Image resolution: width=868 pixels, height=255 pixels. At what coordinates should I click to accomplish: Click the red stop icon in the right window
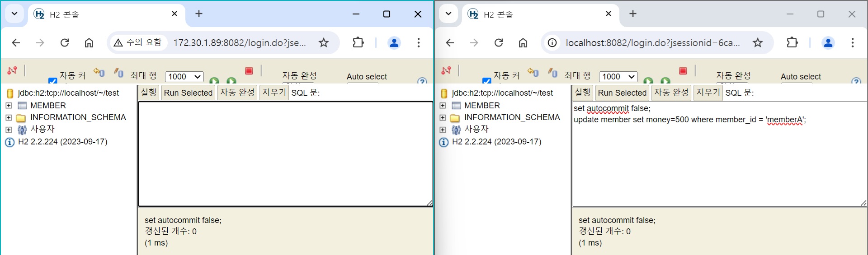pos(683,70)
